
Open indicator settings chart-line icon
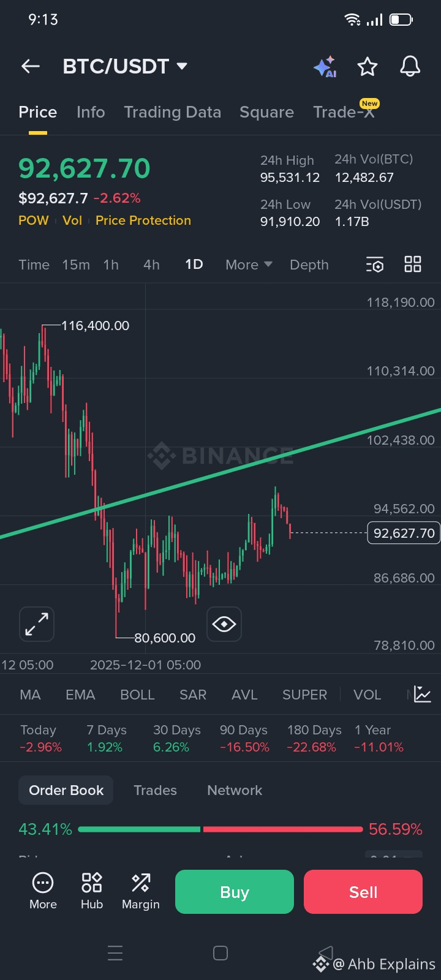pos(423,694)
